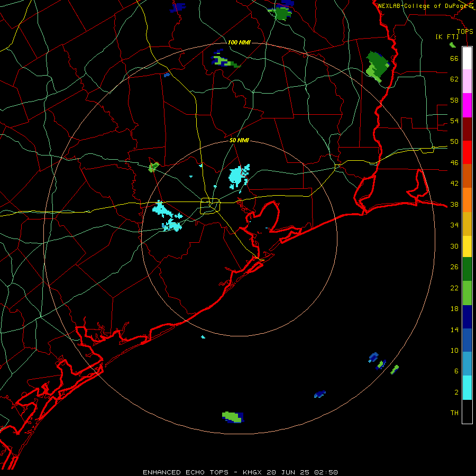Screen dimensions: 476x476
Task: Click the light pink 62–66 legend color block
Action: point(467,81)
